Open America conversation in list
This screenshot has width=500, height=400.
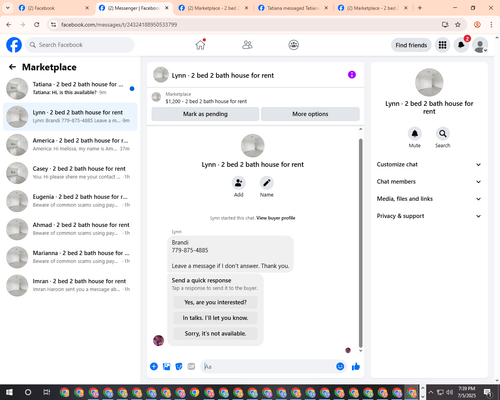[x=70, y=145]
